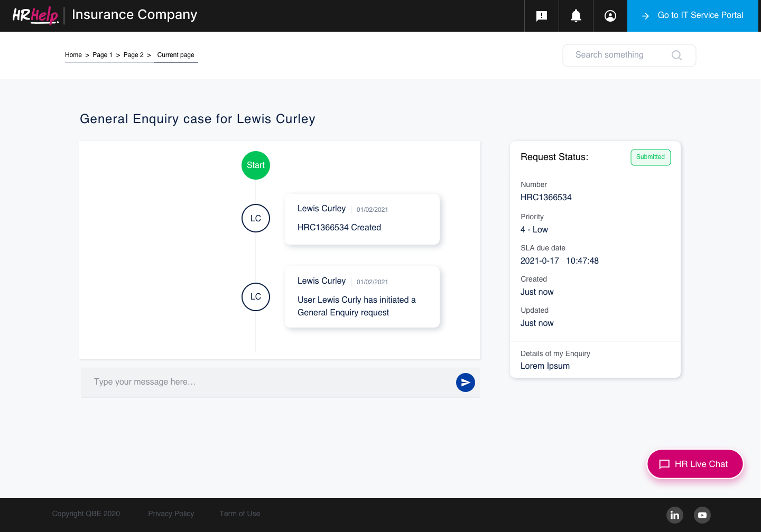Go to IT Service Portal

tap(692, 16)
